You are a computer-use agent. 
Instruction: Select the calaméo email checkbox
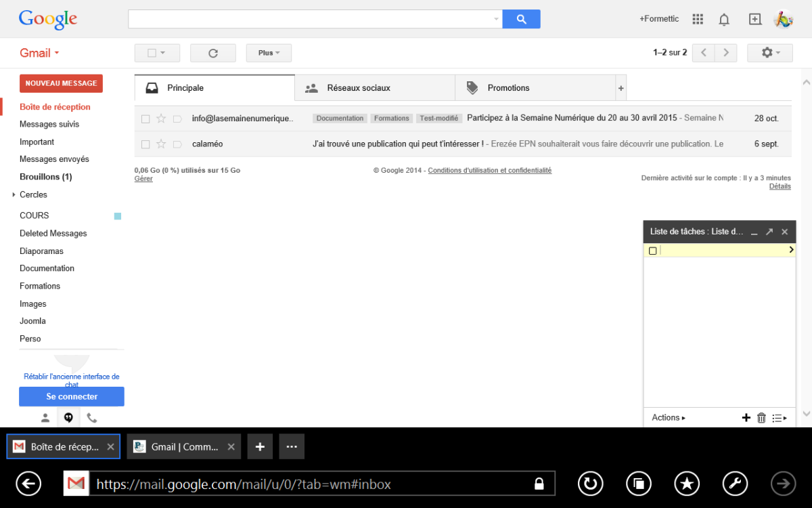[145, 144]
